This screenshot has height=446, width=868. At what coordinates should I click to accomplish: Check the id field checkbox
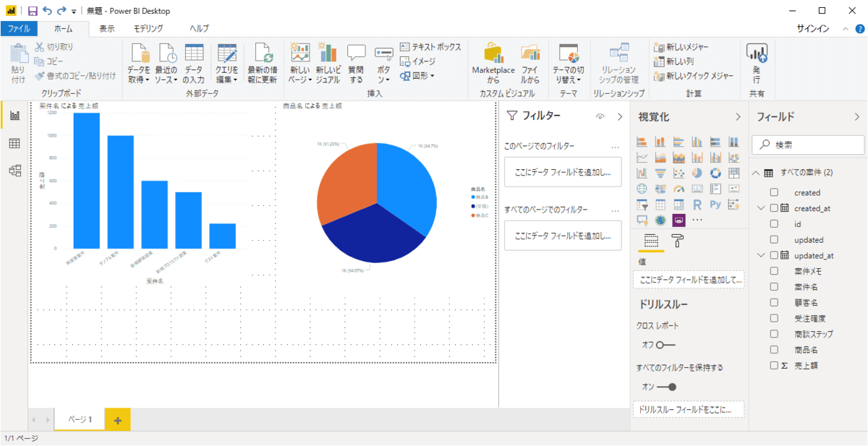coord(774,224)
